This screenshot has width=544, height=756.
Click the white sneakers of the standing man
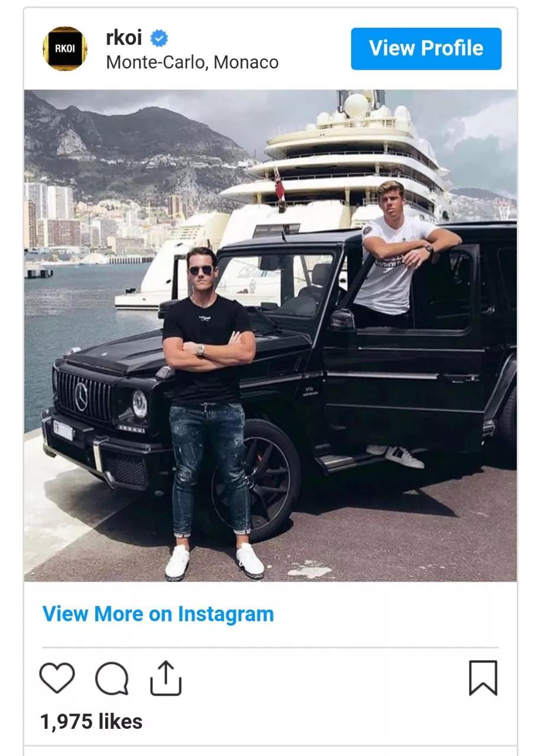pos(213,562)
